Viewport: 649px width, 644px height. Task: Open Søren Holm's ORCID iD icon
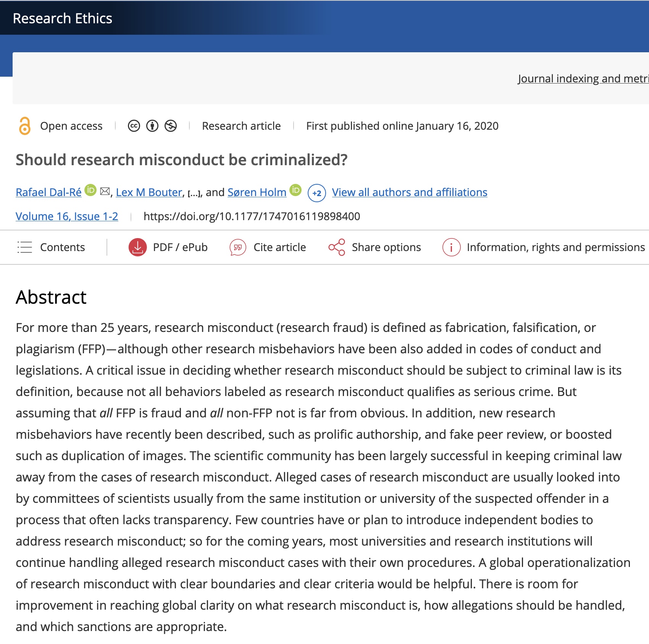[x=295, y=190]
